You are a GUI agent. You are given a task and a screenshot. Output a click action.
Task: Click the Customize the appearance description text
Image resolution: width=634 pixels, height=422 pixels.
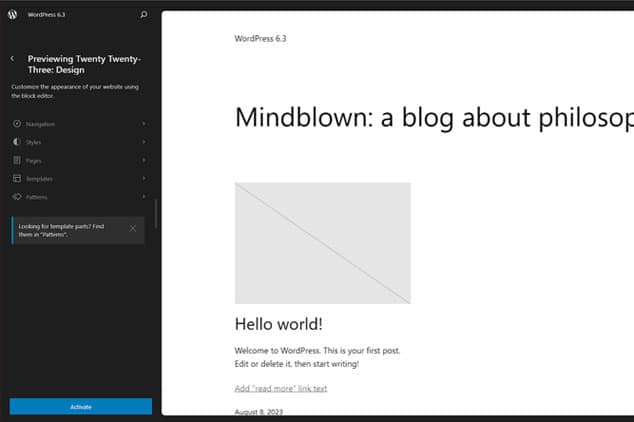75,91
